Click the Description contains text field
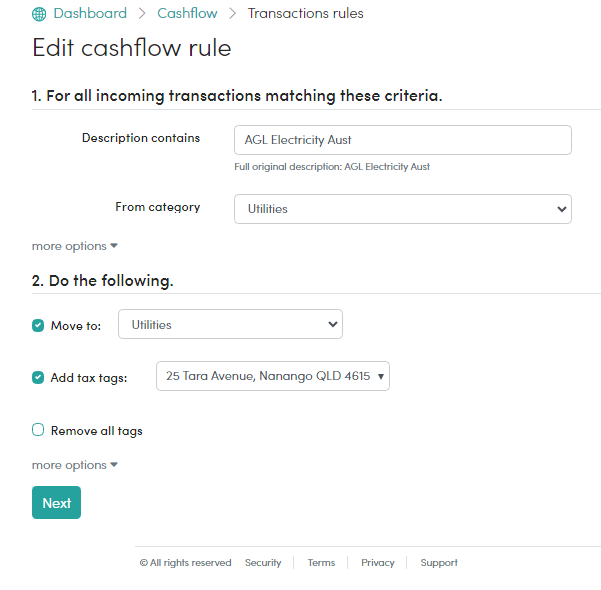 point(403,140)
